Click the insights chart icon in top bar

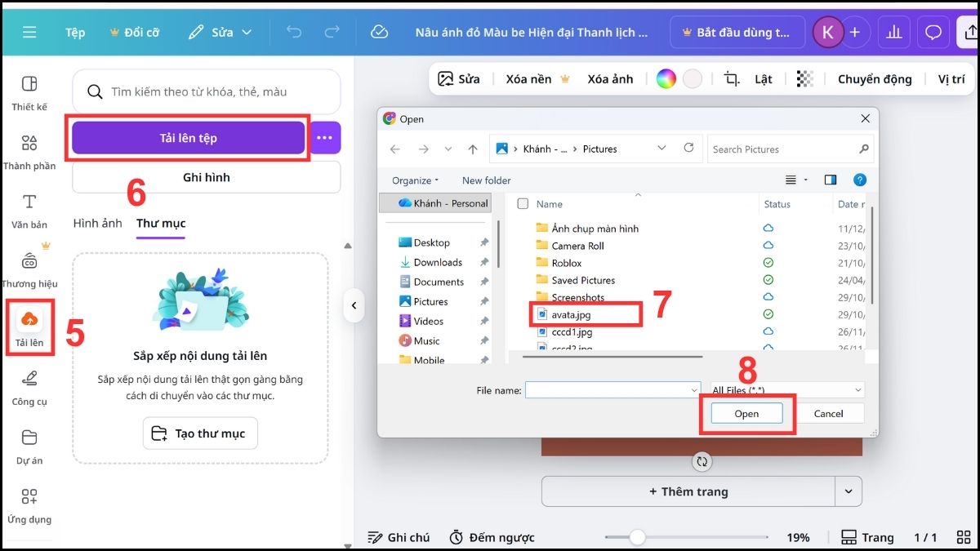pos(893,32)
